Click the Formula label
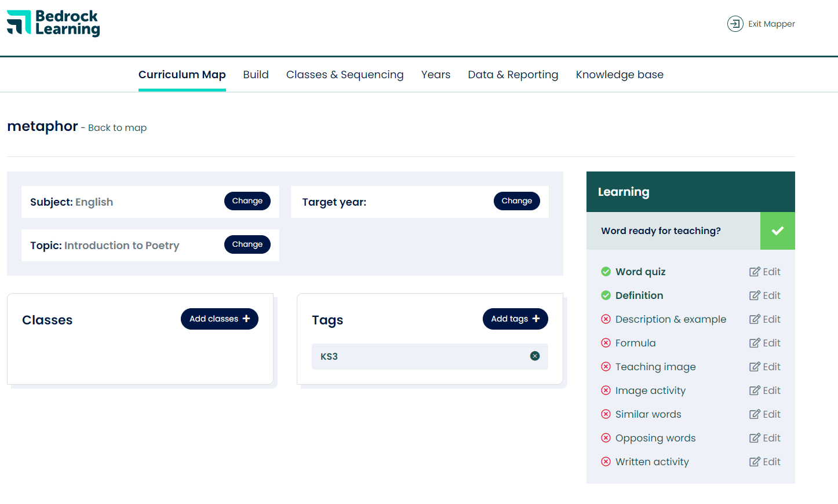The image size is (838, 504). point(635,343)
